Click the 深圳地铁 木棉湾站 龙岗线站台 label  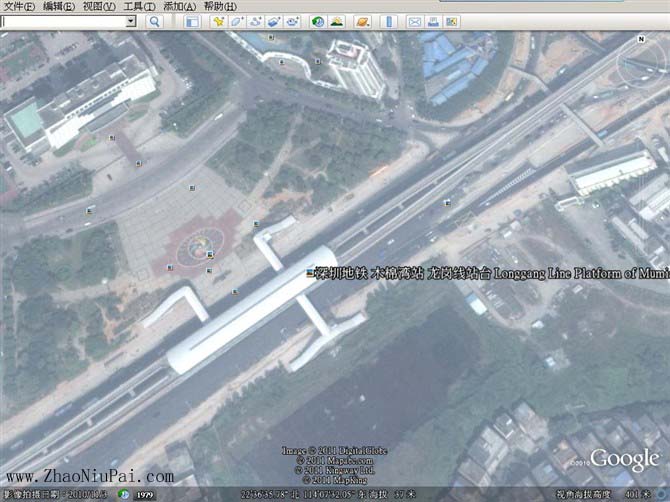pyautogui.click(x=402, y=273)
